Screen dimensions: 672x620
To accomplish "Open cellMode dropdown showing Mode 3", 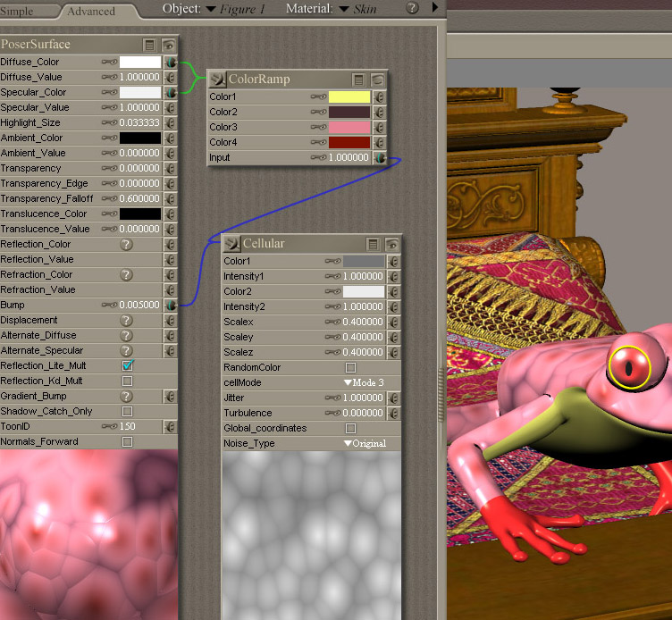I will [365, 382].
